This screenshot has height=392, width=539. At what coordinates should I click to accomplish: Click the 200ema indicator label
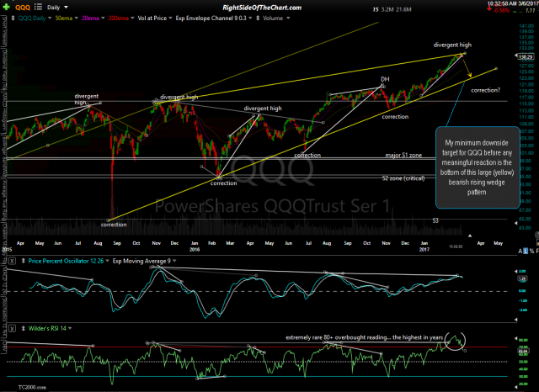[118, 19]
